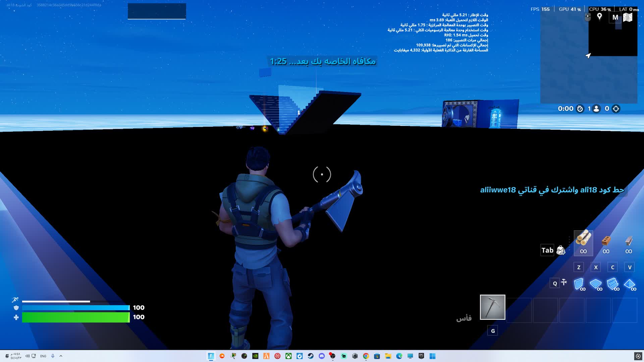Select the pickaxe in the hotbar slot
Screen dimensions: 644x362
point(492,308)
